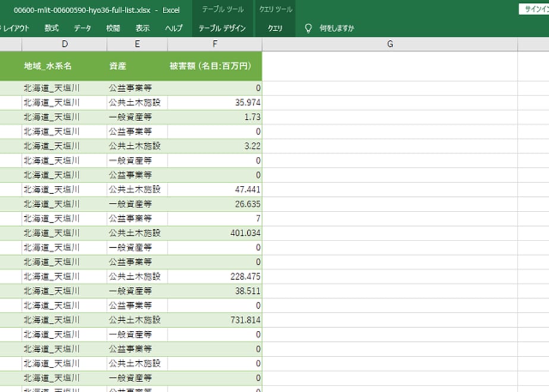Open the ヘルプ tab
The image size is (549, 392).
pyautogui.click(x=173, y=29)
